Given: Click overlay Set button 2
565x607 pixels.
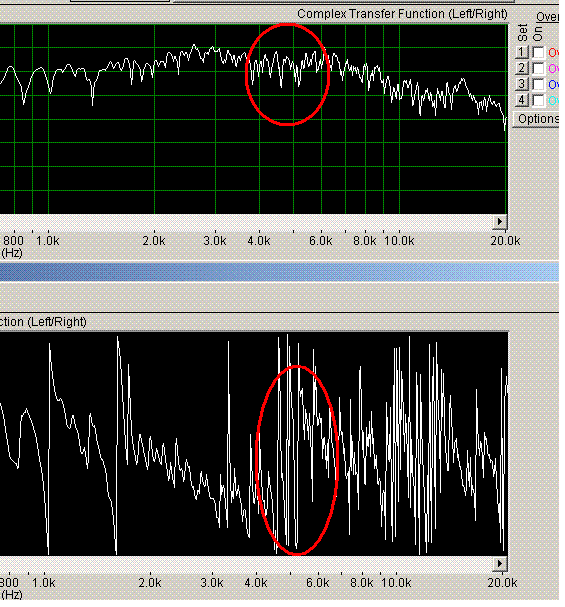Looking at the screenshot, I should (522, 68).
